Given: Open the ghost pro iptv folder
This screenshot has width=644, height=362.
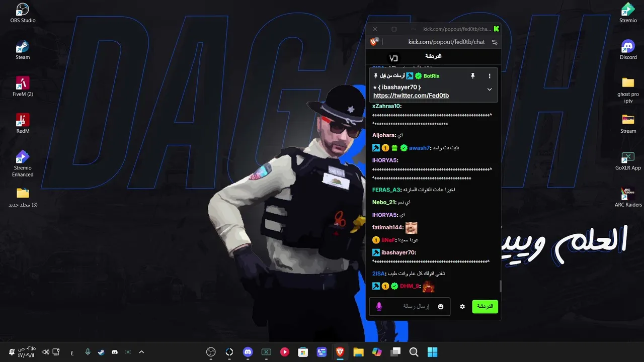Looking at the screenshot, I should 628,90.
